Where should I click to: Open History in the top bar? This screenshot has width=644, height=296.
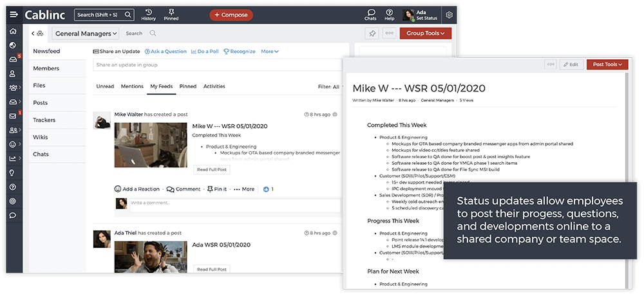pos(149,15)
